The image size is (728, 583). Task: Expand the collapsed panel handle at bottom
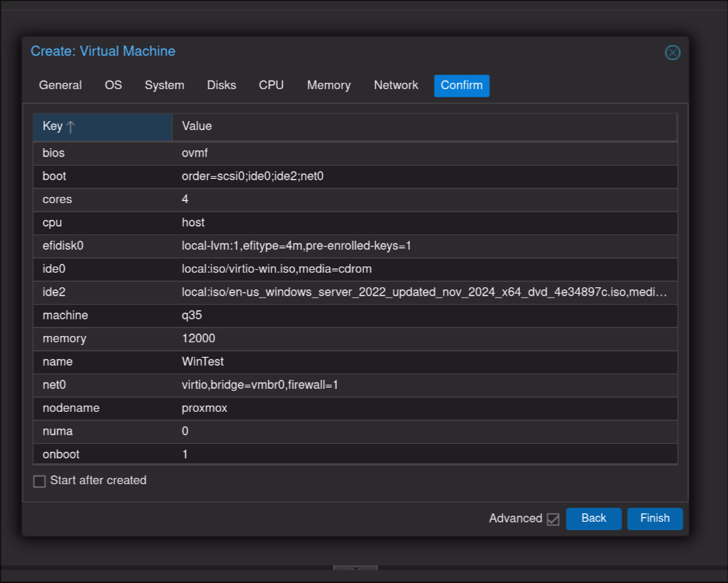(355, 569)
